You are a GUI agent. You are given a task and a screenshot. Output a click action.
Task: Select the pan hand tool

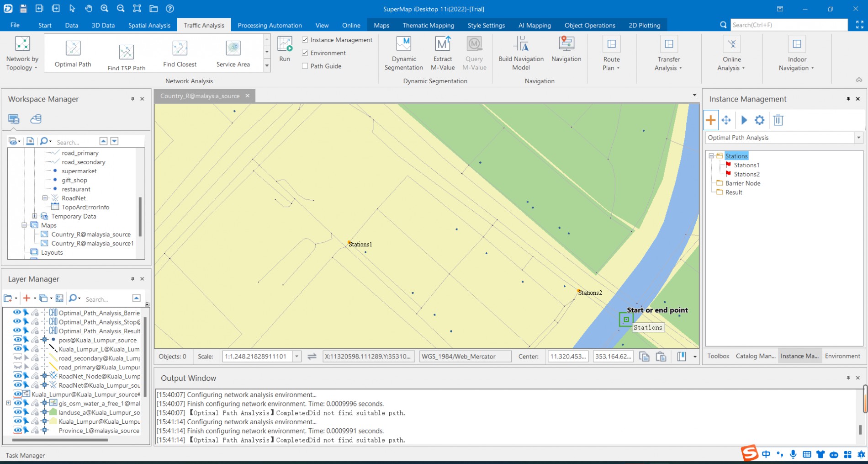[89, 9]
